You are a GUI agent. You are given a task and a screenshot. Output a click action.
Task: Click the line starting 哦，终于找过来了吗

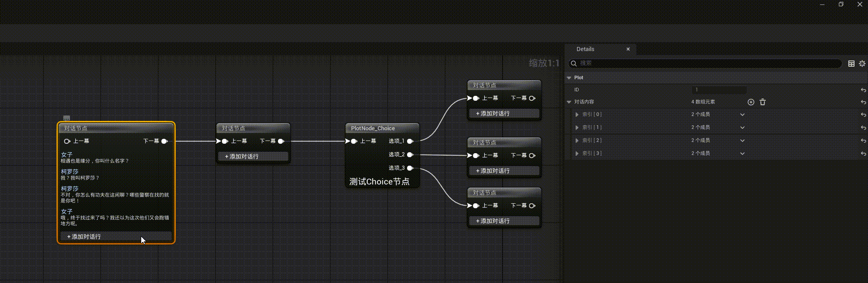(x=115, y=220)
